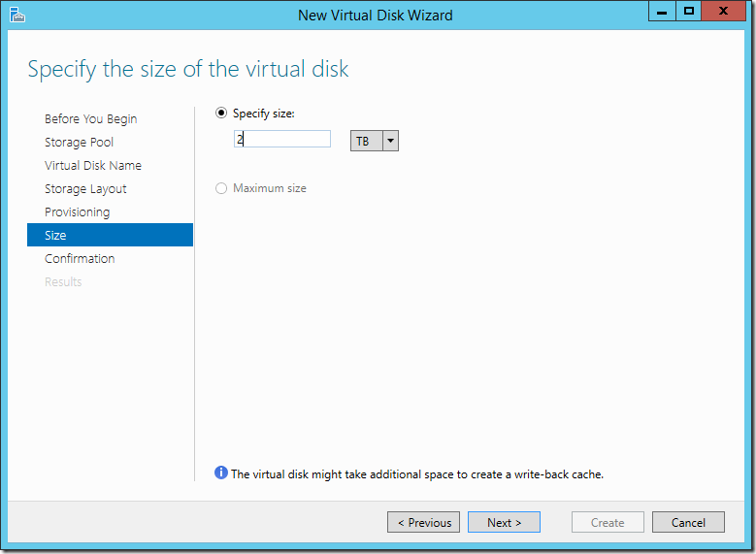Viewport: 756px width, 554px height.
Task: Click the size value input field
Action: click(281, 140)
